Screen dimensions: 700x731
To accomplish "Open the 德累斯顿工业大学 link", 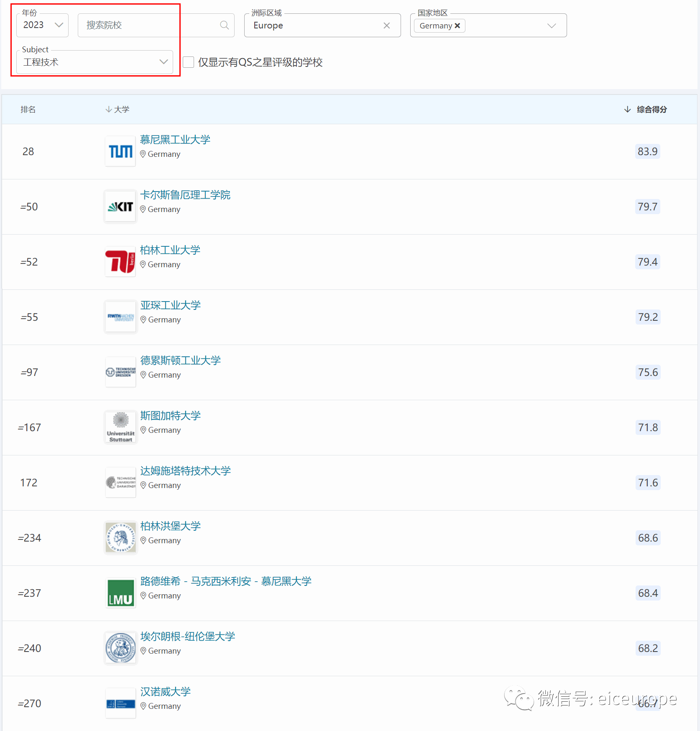I will [180, 360].
